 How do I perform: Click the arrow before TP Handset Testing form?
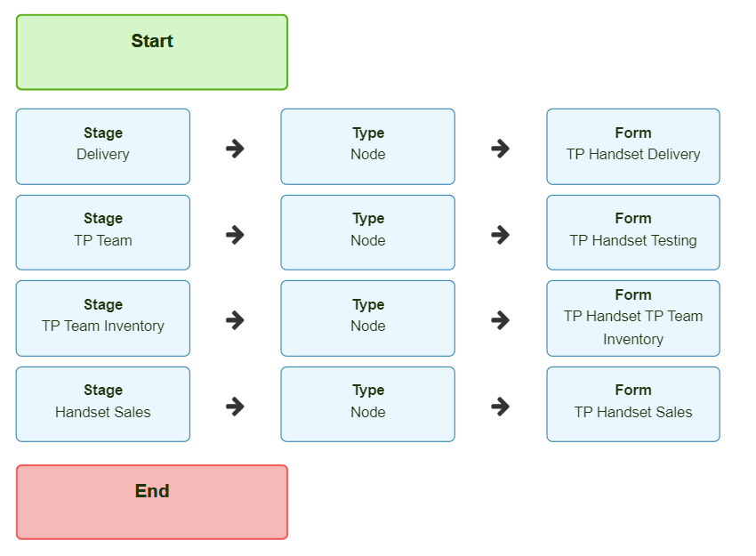(501, 235)
